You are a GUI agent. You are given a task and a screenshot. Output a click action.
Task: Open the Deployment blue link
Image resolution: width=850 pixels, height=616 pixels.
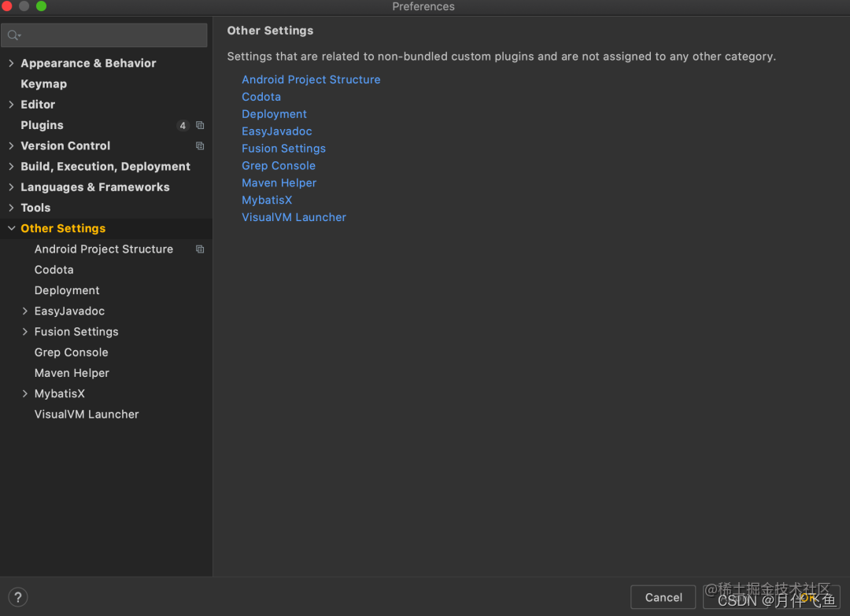(x=275, y=114)
